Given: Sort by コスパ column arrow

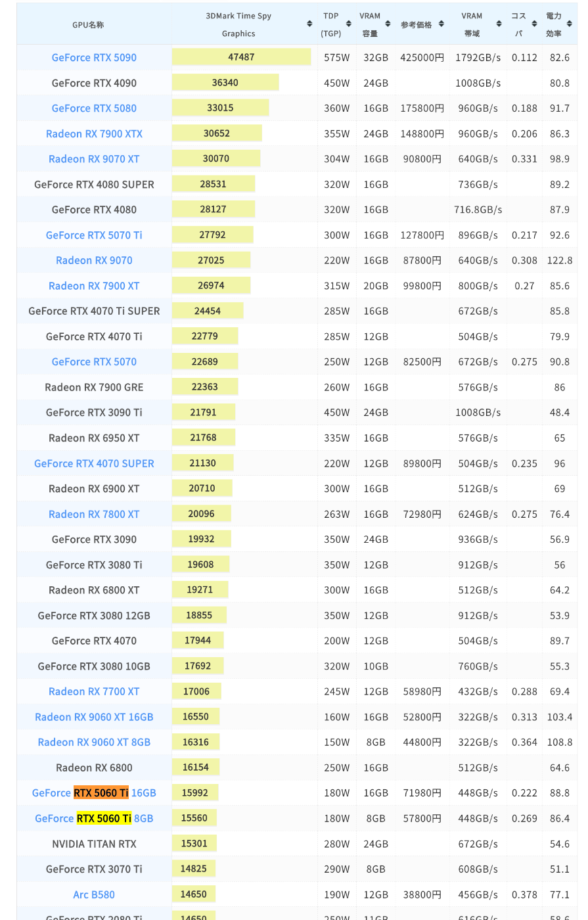Looking at the screenshot, I should pyautogui.click(x=534, y=24).
